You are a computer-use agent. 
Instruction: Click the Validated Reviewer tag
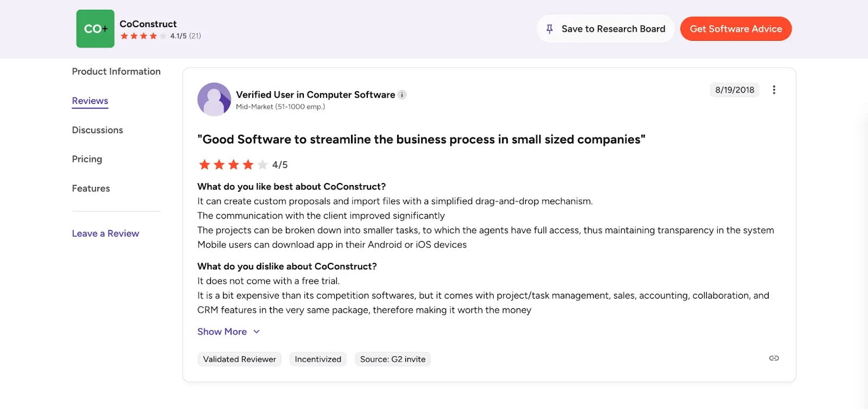239,359
